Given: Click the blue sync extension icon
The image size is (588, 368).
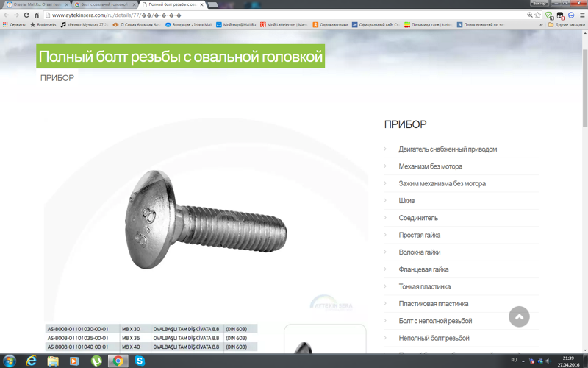Looking at the screenshot, I should point(571,15).
